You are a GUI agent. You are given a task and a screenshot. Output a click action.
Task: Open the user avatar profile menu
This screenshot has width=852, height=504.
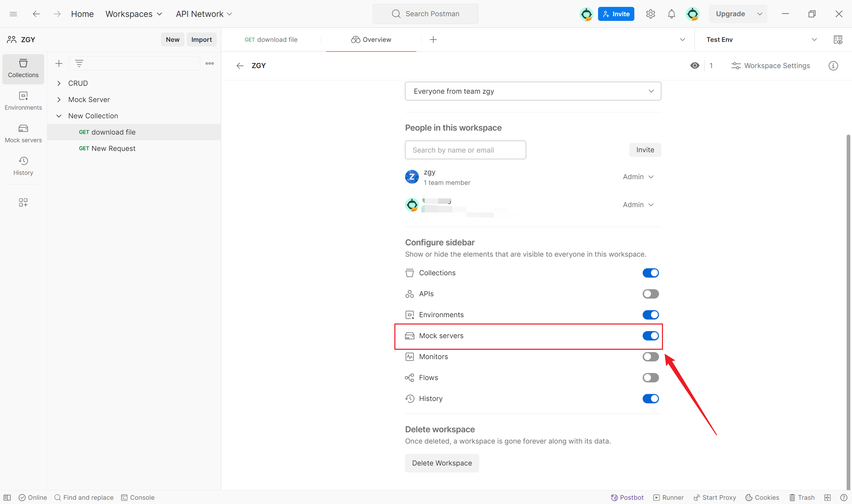coord(693,14)
